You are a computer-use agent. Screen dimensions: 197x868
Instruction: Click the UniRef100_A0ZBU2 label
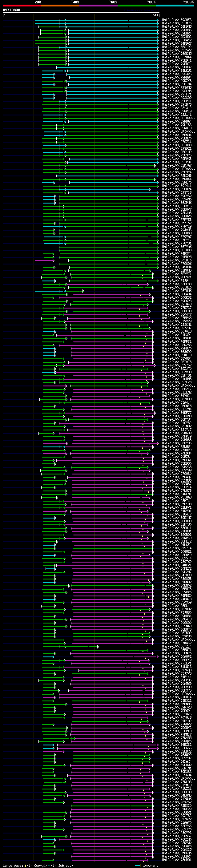pyautogui.click(x=177, y=609)
